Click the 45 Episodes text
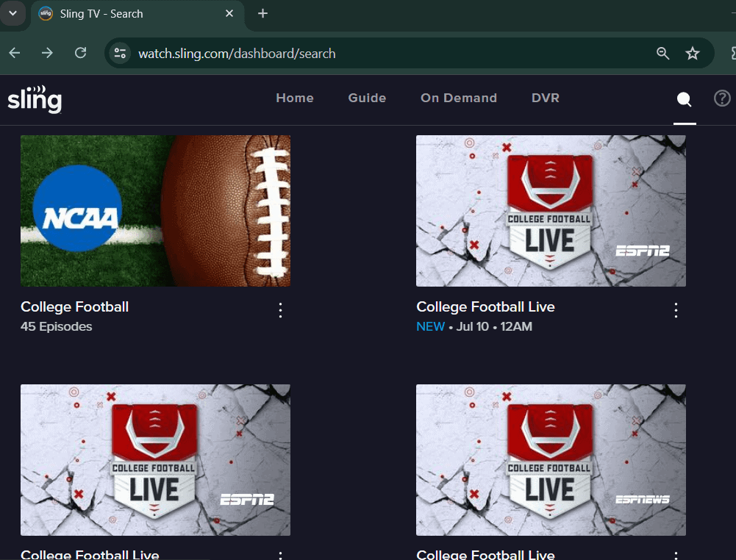The image size is (736, 560). click(x=57, y=326)
